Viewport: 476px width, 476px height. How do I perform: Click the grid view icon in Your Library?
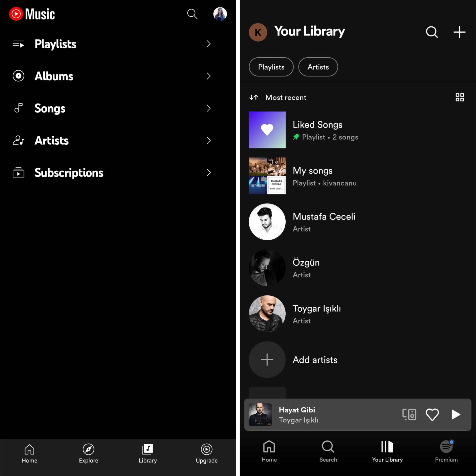pos(460,97)
